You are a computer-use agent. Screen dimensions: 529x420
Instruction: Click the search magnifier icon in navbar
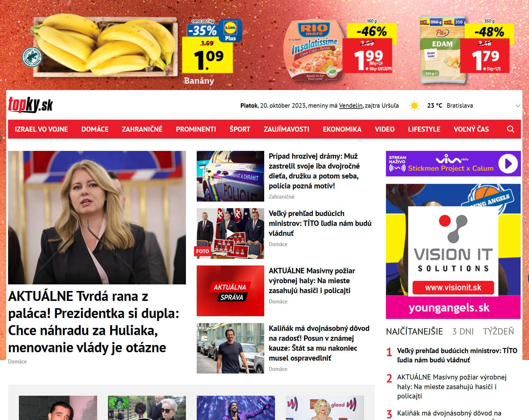coord(510,129)
